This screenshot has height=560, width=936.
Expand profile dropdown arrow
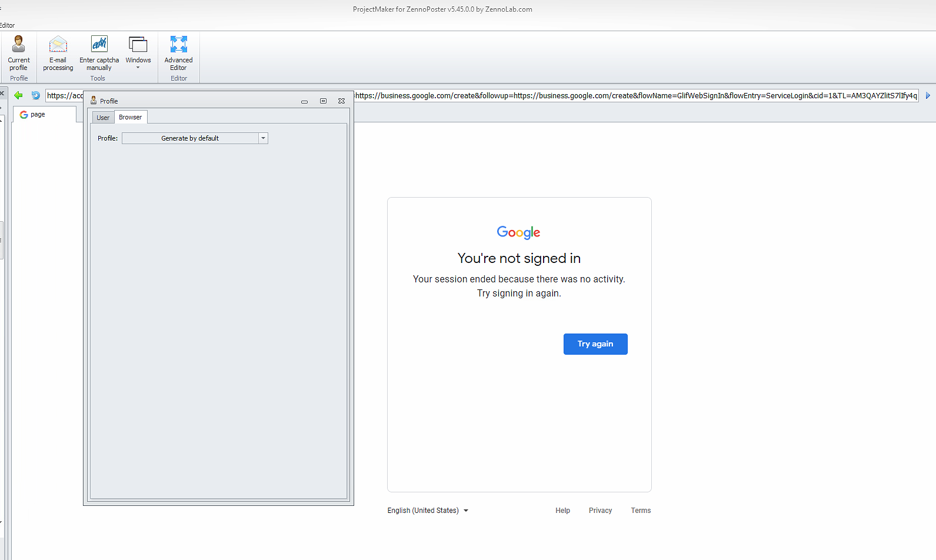[x=263, y=138]
